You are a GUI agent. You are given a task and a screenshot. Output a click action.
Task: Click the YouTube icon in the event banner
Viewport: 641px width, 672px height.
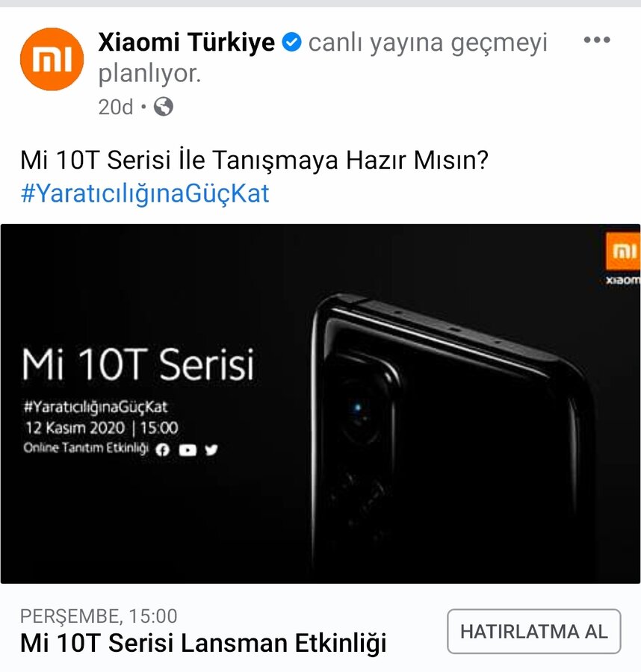[x=188, y=450]
